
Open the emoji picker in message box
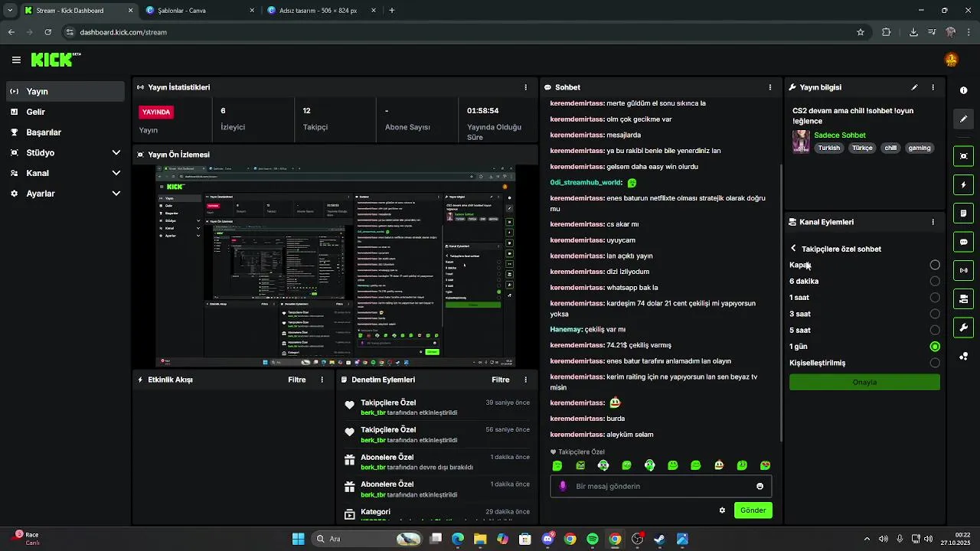(759, 486)
